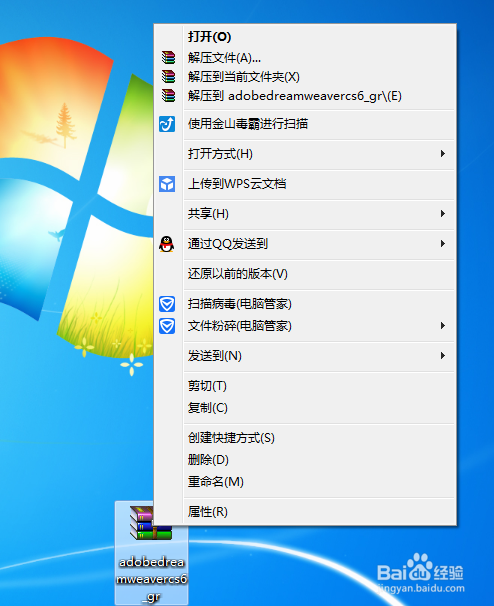Open the 打开方式(H) submenu
Image resolution: width=494 pixels, height=606 pixels.
pyautogui.click(x=305, y=154)
